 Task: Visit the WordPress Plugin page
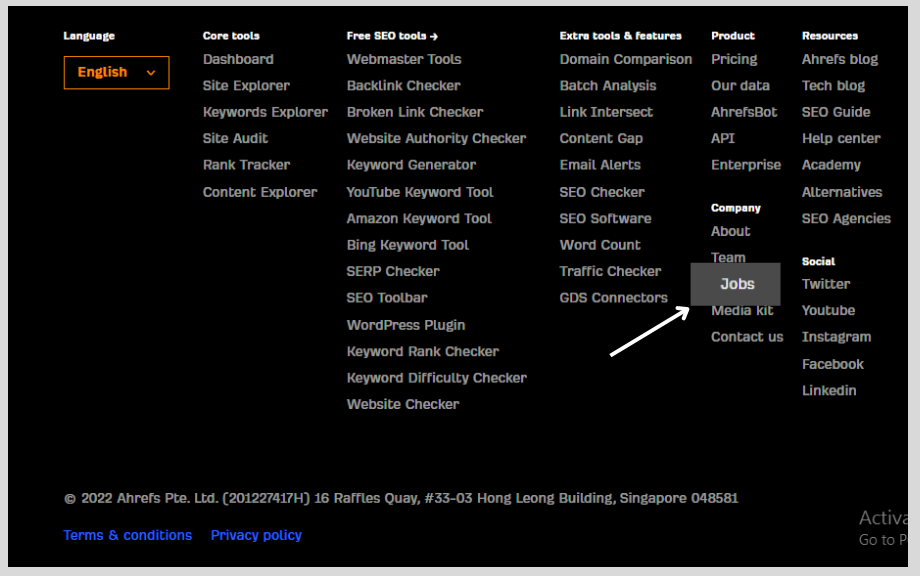[x=405, y=325]
